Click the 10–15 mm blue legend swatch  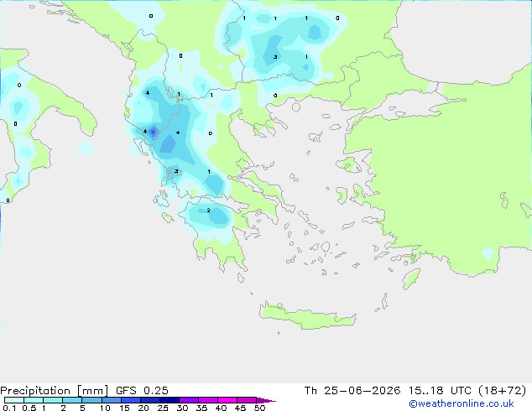tap(111, 400)
